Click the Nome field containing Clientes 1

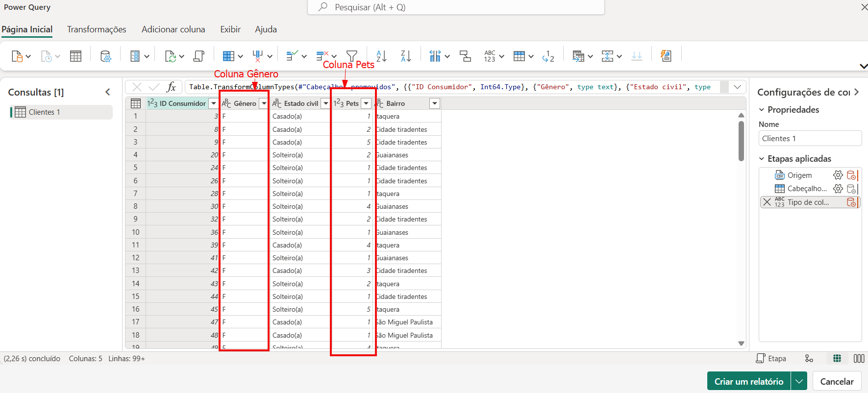pos(810,138)
